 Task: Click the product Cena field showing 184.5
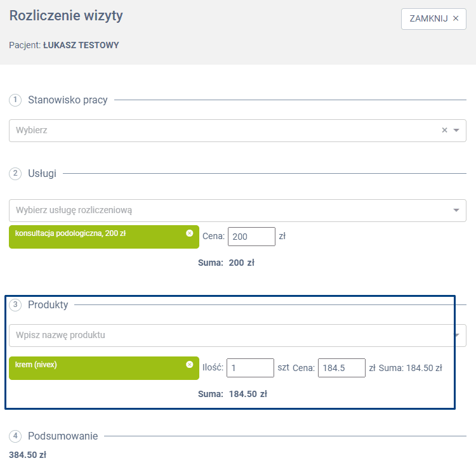point(341,368)
